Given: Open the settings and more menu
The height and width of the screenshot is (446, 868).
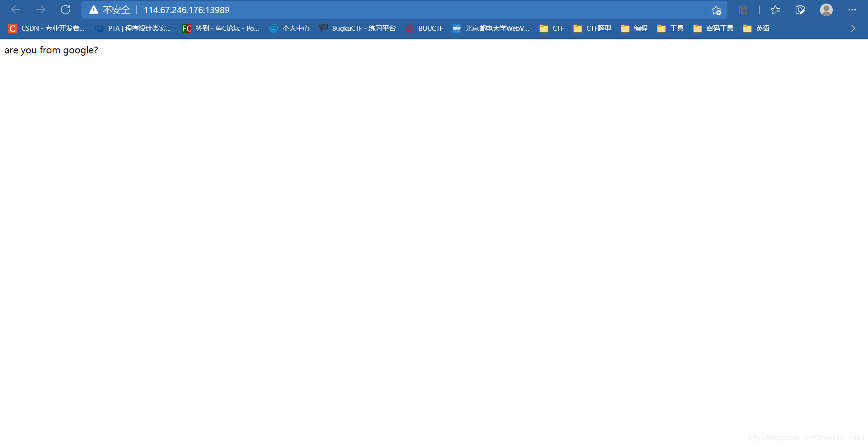Looking at the screenshot, I should (x=852, y=10).
